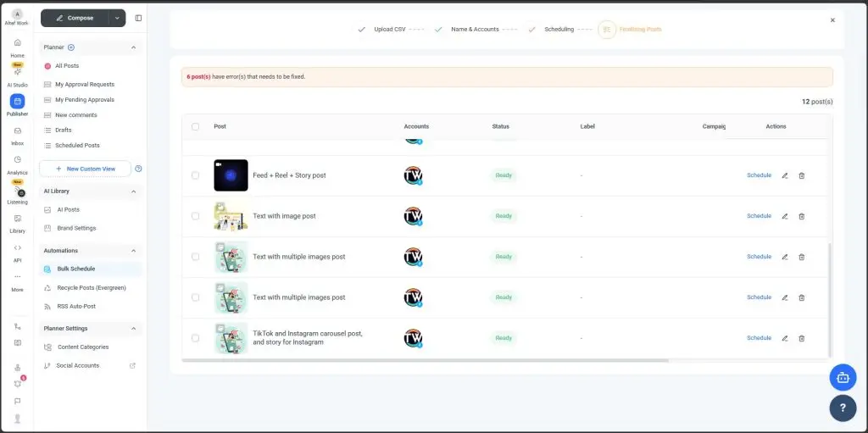Open the chatbot assistant floating button

(843, 378)
